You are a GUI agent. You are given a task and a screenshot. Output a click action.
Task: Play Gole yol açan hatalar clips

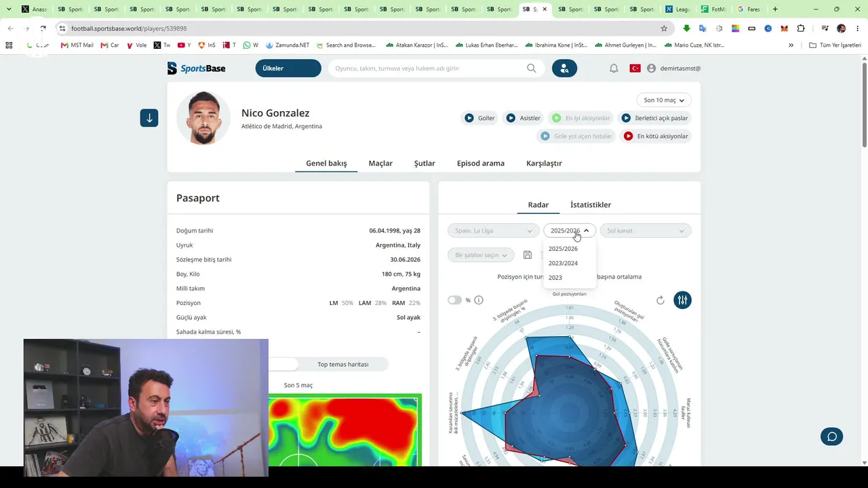(x=576, y=136)
